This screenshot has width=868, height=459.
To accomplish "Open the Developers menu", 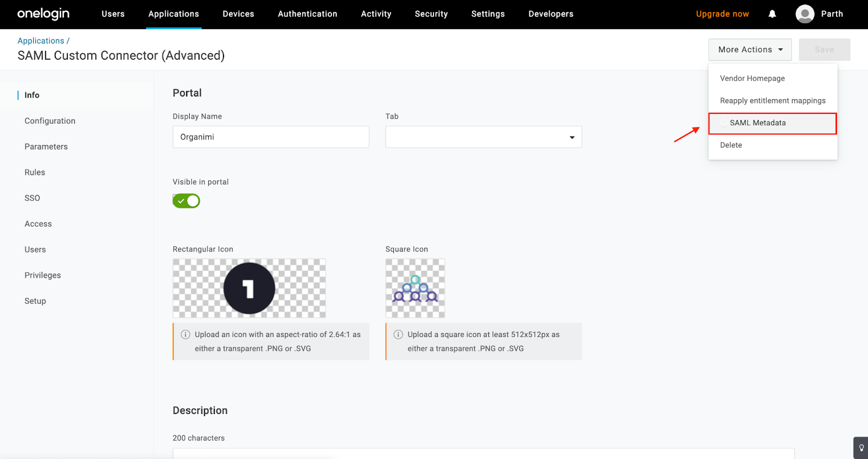I will click(551, 14).
